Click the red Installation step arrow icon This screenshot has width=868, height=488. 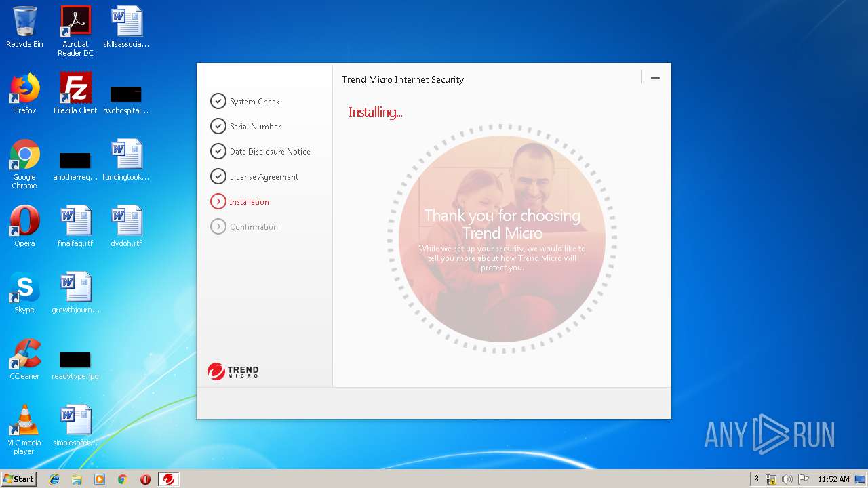(x=218, y=201)
